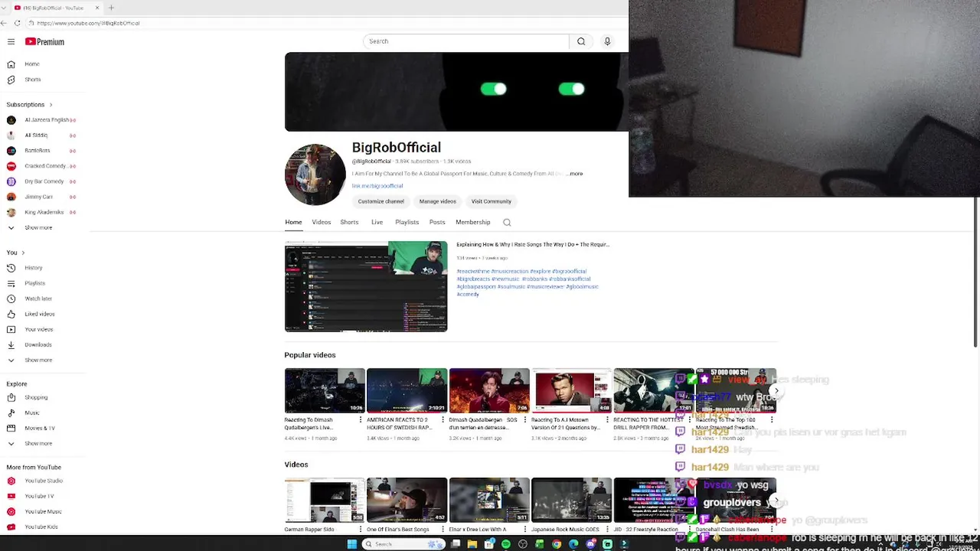980x551 pixels.
Task: Open options menu for Dimash Qudaibergen's Live video
Action: (x=361, y=420)
